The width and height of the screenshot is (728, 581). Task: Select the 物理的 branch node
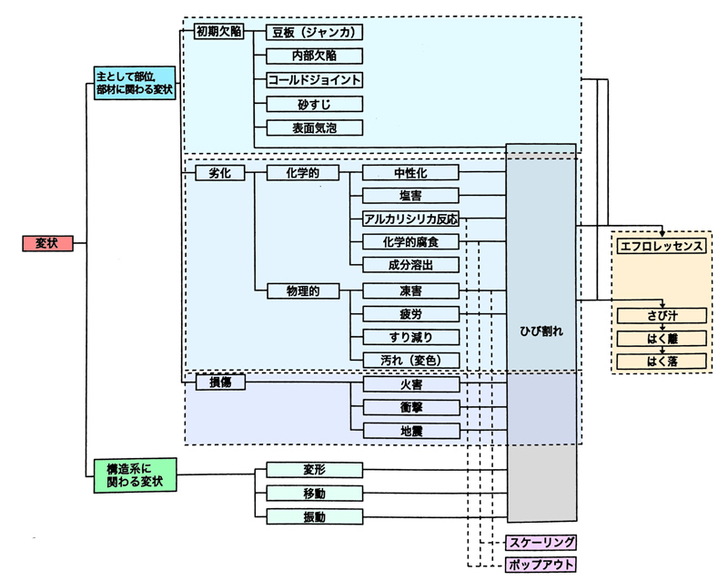[298, 291]
